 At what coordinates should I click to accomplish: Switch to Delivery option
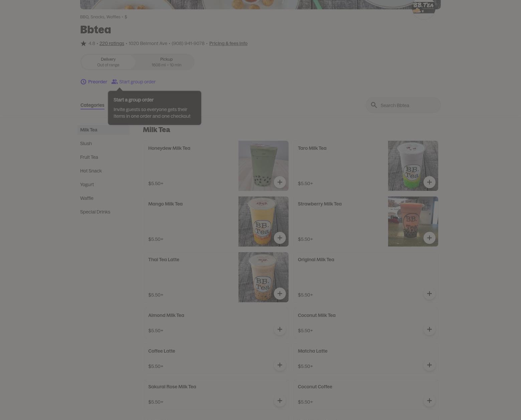pos(108,62)
